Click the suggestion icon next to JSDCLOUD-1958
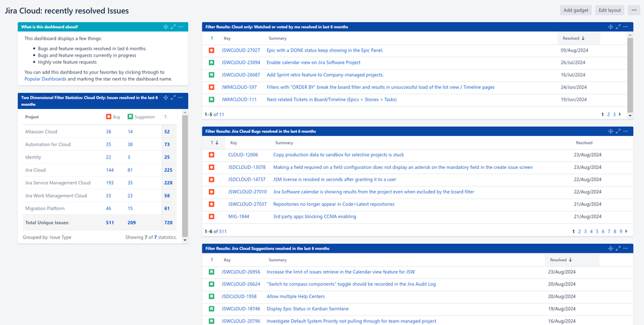Screen dimensions: 644x325 pyautogui.click(x=211, y=296)
